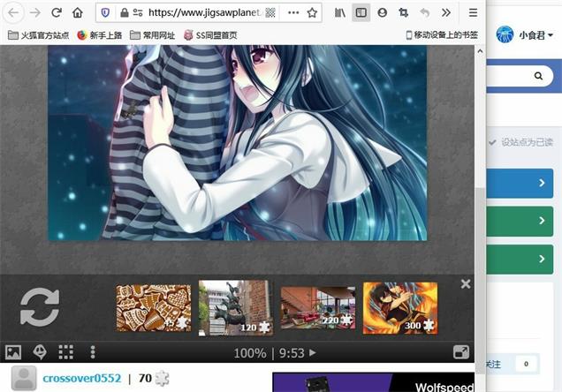
Task: Open the 新手上路 bookmark
Action: 100,35
